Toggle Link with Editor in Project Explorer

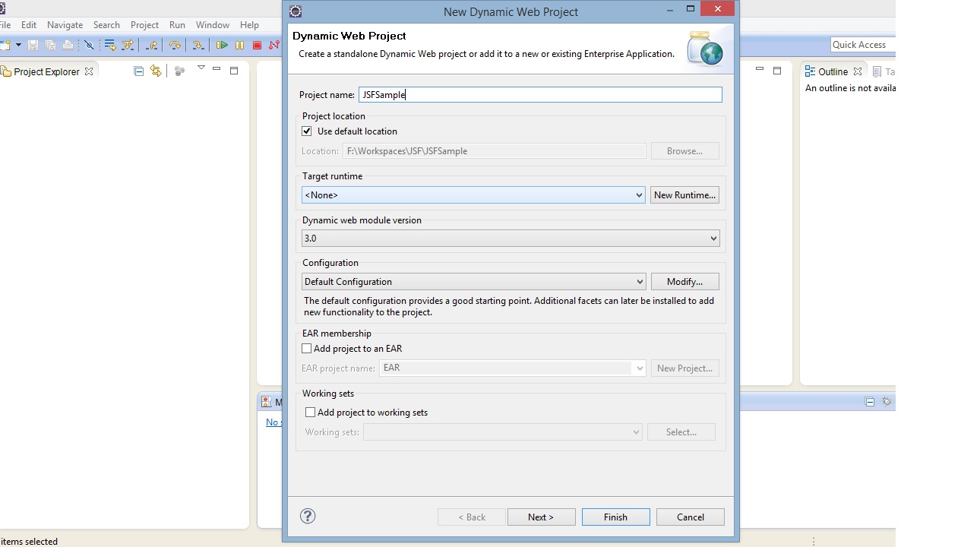(x=156, y=71)
